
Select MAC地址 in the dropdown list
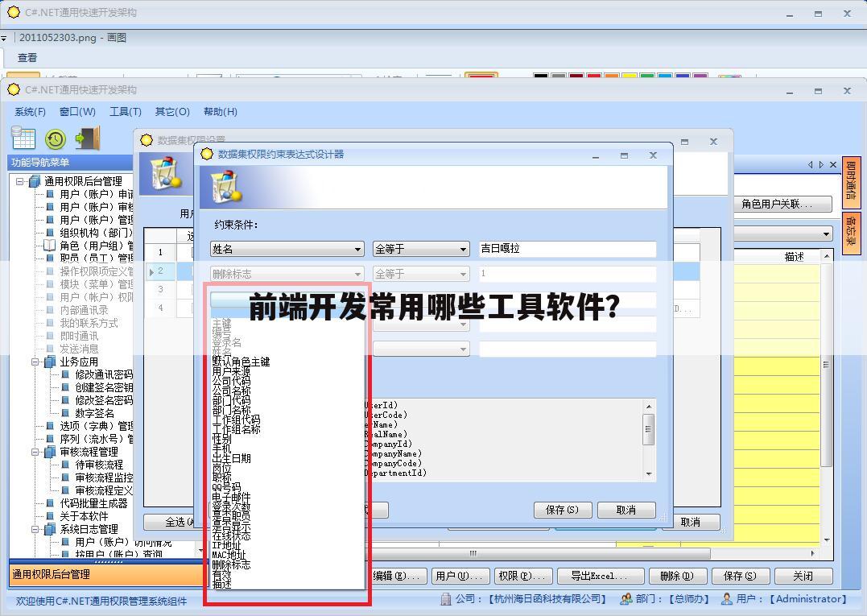229,555
